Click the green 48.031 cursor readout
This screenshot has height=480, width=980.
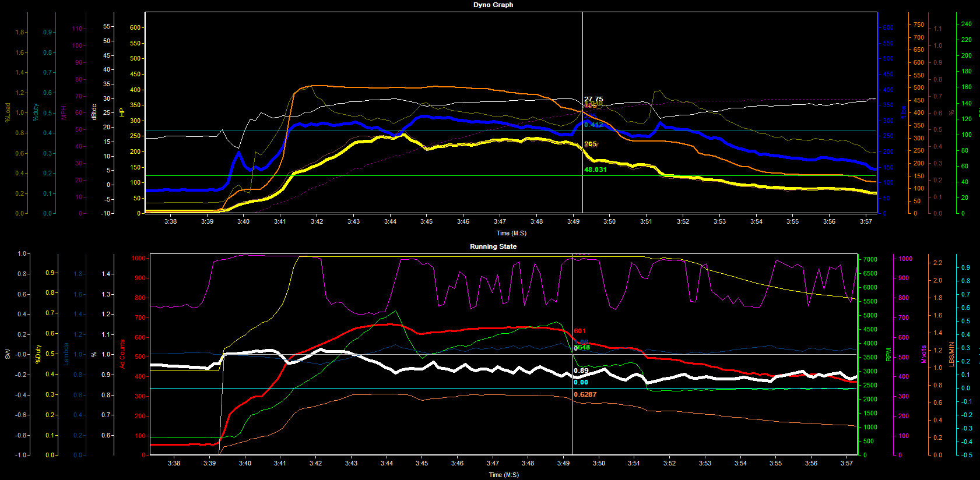point(595,170)
